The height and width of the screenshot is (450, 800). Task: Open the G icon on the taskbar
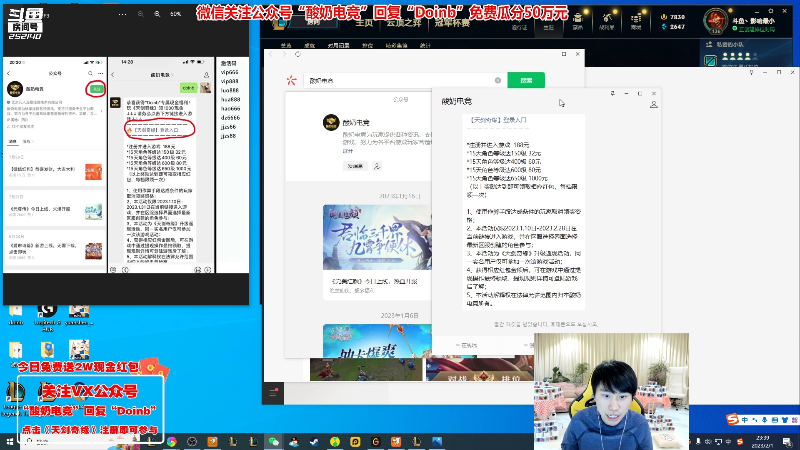click(x=376, y=442)
